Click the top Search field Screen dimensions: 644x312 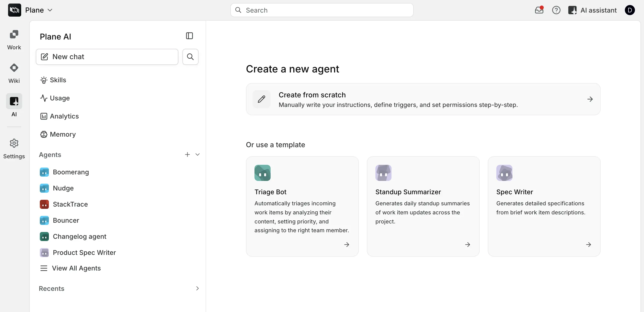(322, 10)
